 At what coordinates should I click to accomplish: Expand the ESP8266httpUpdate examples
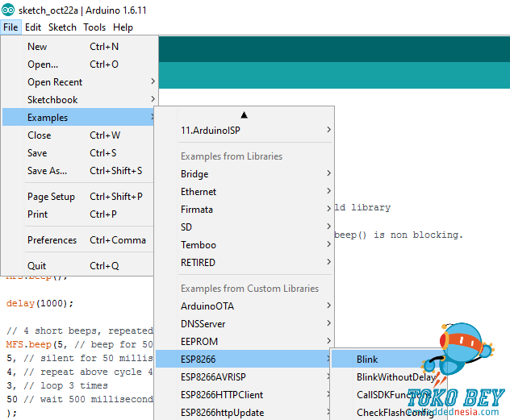(243, 412)
